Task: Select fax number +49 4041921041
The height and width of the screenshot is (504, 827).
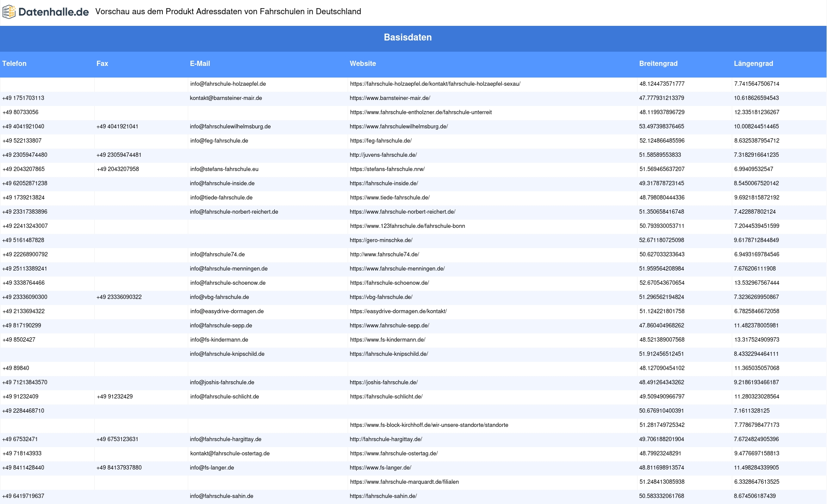Action: [x=117, y=127]
